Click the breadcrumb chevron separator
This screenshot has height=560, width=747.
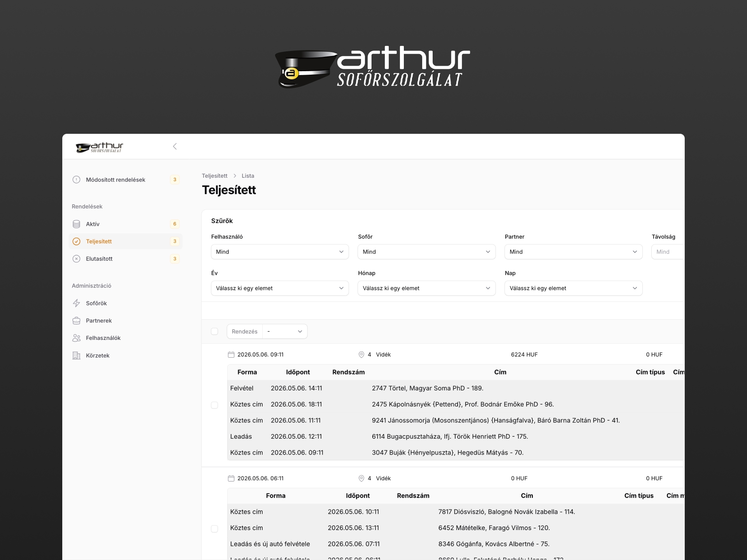pyautogui.click(x=235, y=176)
